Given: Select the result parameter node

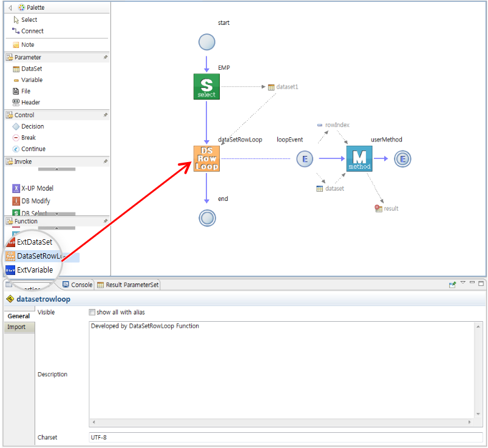Looking at the screenshot, I should [x=379, y=208].
